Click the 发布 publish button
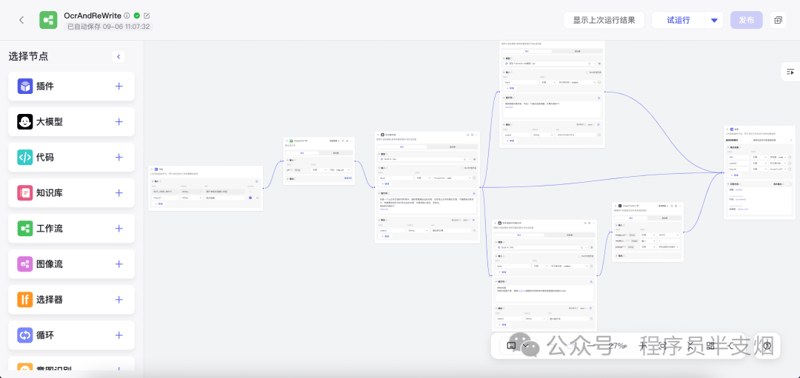800x378 pixels. coord(746,20)
